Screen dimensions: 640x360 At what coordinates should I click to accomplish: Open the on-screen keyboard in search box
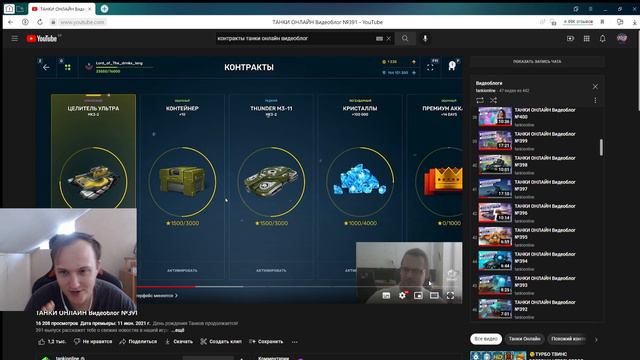pyautogui.click(x=379, y=38)
